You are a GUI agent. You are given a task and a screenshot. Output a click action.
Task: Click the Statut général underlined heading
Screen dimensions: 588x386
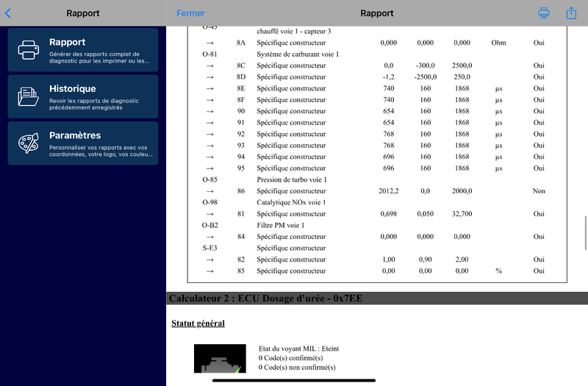click(198, 324)
